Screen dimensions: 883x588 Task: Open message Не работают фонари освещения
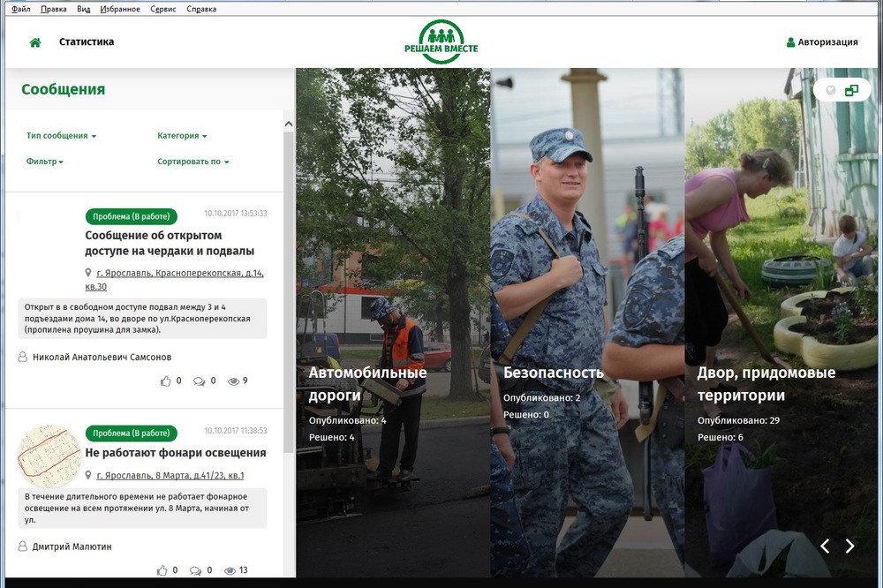(x=176, y=453)
